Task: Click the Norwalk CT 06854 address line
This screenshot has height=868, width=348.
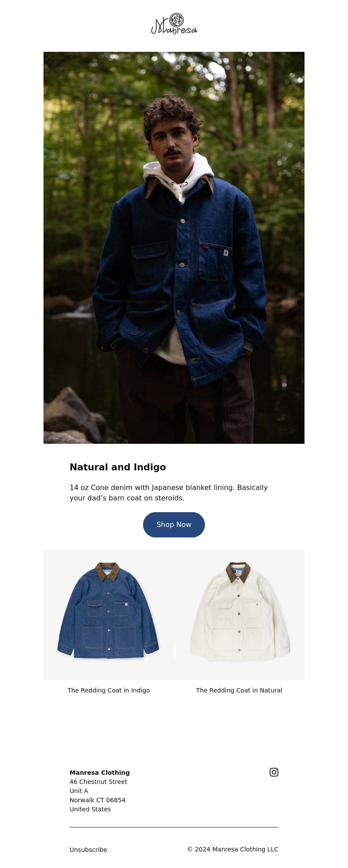Action: (97, 800)
